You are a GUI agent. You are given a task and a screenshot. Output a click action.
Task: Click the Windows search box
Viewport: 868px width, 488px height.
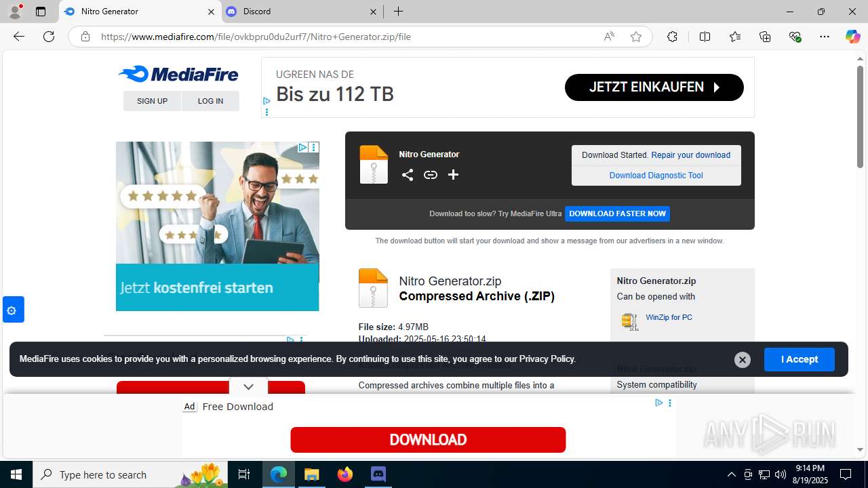tap(132, 474)
